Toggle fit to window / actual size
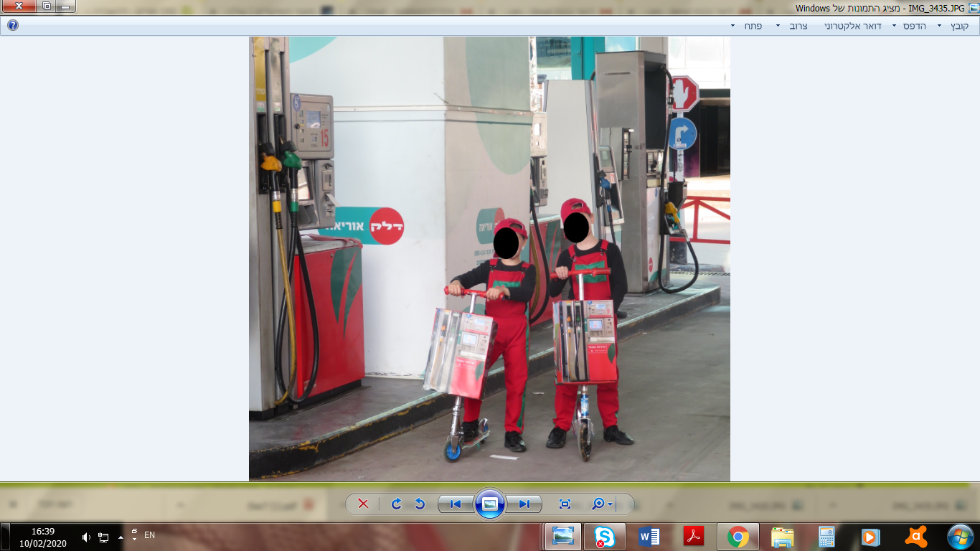980x551 pixels. click(565, 504)
